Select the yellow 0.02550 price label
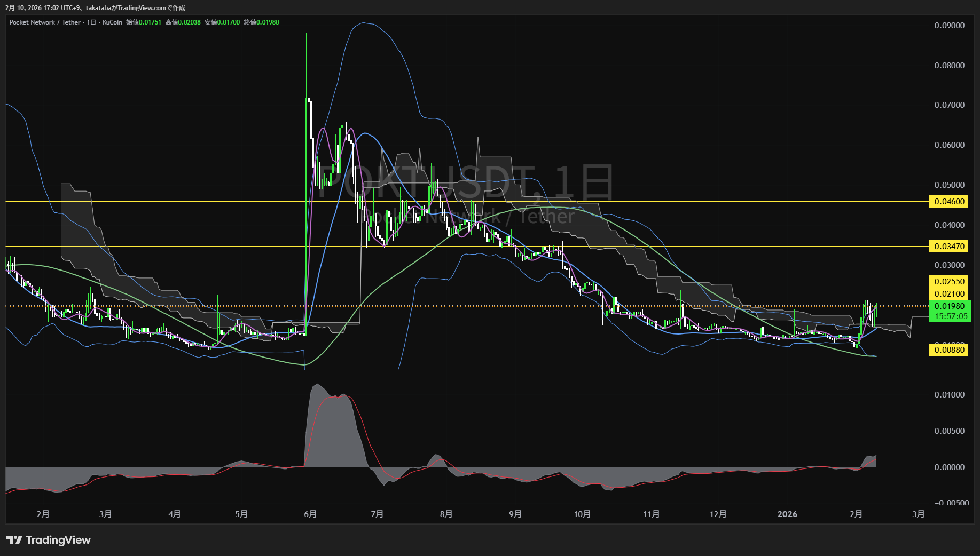The width and height of the screenshot is (980, 556). click(x=949, y=282)
